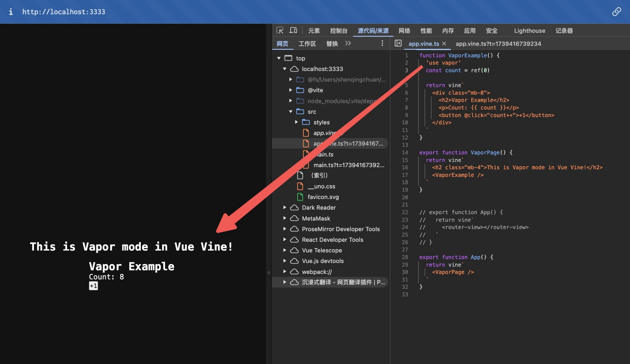Open the 网络 panel tab
This screenshot has width=630, height=364.
(404, 31)
